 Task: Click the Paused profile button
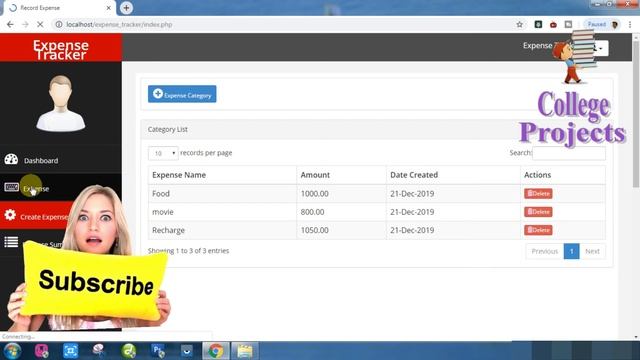tap(602, 24)
